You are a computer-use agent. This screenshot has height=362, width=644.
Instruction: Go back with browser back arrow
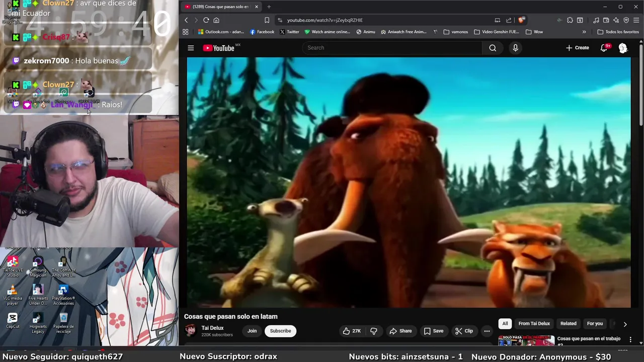[186, 20]
